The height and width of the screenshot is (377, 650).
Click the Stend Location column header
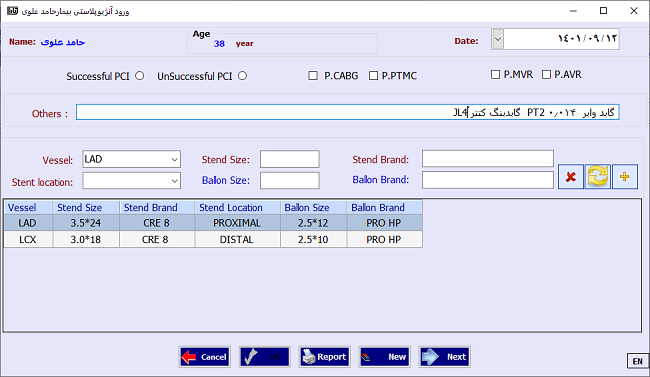pyautogui.click(x=238, y=207)
